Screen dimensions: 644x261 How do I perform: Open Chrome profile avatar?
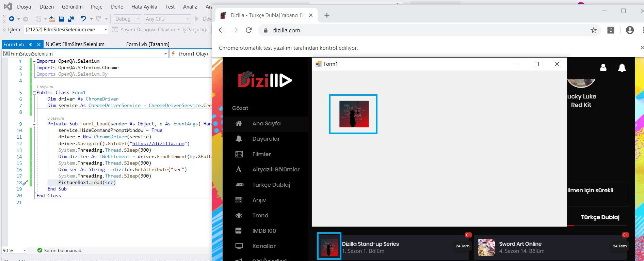pyautogui.click(x=630, y=30)
